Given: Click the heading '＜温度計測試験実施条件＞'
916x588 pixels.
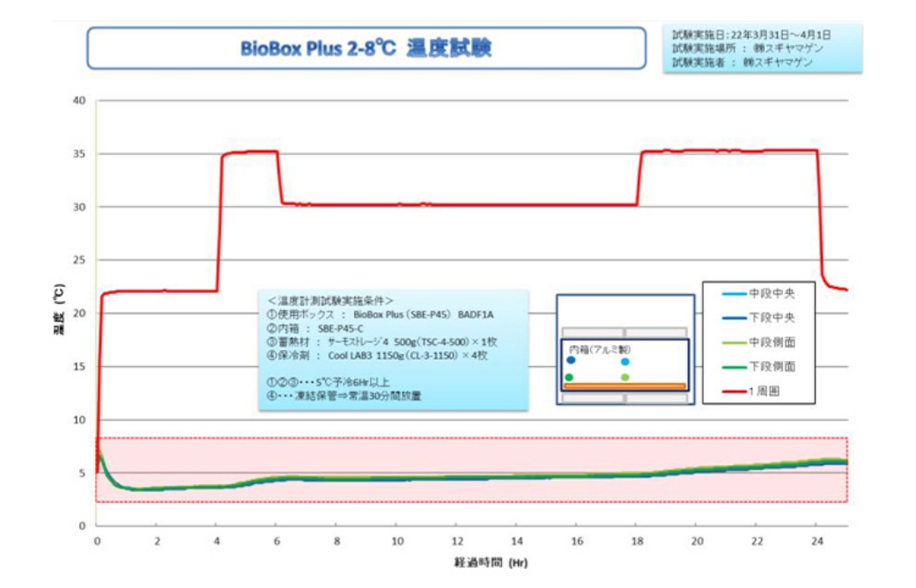Looking at the screenshot, I should (x=330, y=301).
